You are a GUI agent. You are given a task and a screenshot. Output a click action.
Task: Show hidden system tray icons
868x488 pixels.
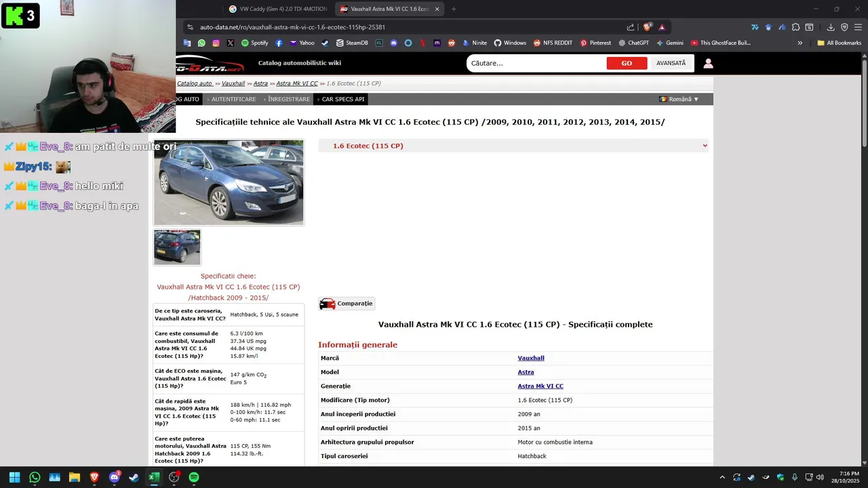click(722, 477)
